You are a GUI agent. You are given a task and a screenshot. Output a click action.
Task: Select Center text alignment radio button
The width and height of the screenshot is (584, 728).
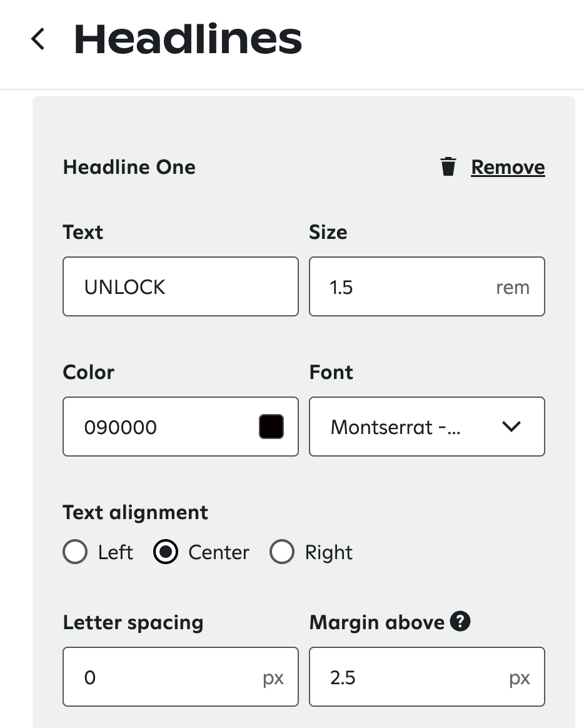point(165,552)
